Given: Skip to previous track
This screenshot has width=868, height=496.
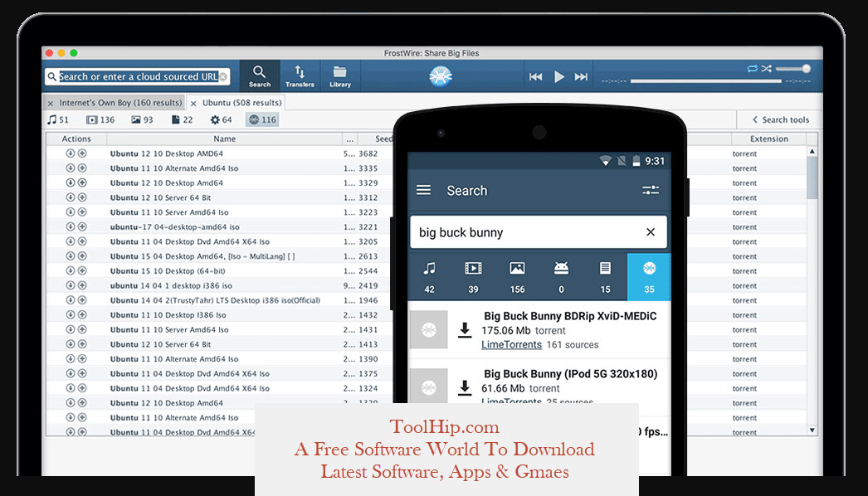Looking at the screenshot, I should pos(535,77).
